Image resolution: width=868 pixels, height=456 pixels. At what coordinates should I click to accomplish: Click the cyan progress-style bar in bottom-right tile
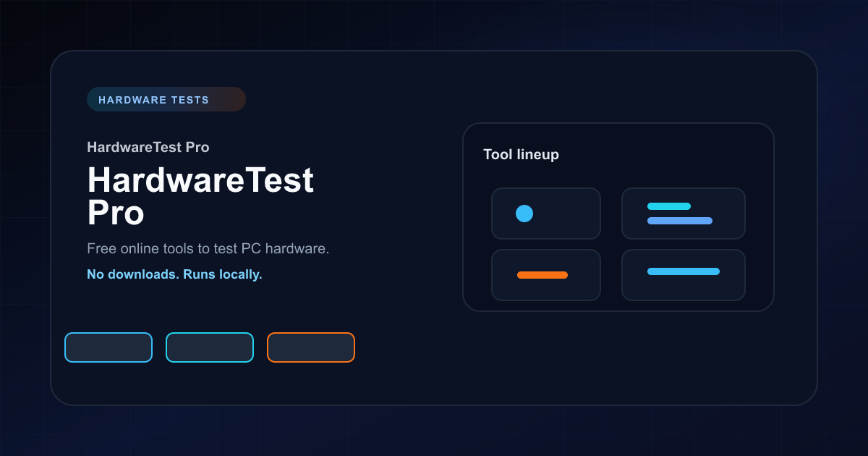684,272
